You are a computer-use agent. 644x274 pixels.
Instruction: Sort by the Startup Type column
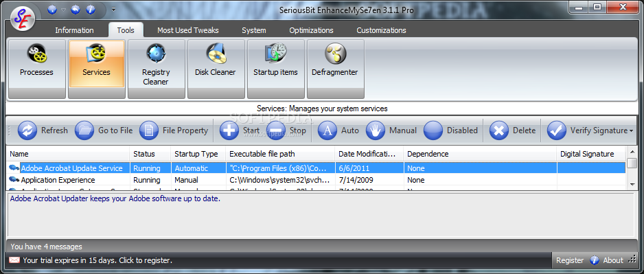(198, 154)
